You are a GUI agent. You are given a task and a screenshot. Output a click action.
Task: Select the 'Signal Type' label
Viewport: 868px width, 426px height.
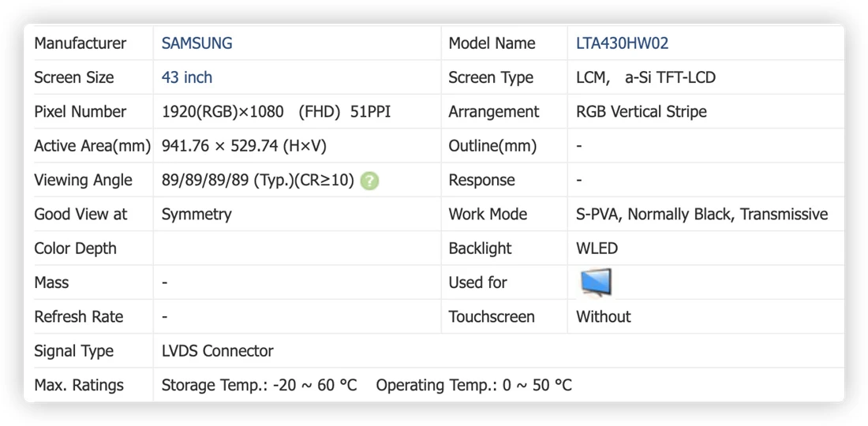pyautogui.click(x=73, y=351)
